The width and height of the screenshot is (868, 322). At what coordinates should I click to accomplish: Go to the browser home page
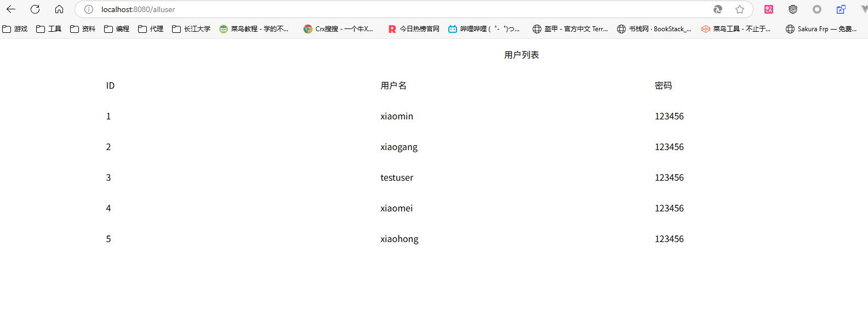point(59,9)
